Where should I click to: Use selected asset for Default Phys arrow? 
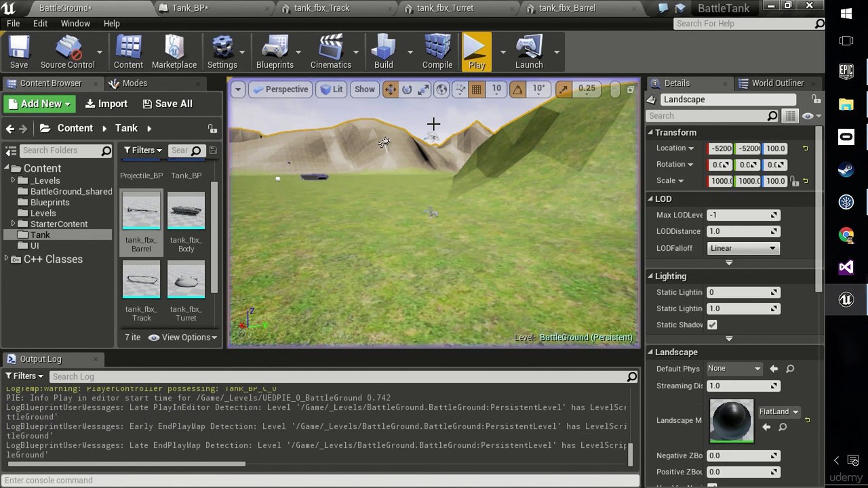[774, 369]
